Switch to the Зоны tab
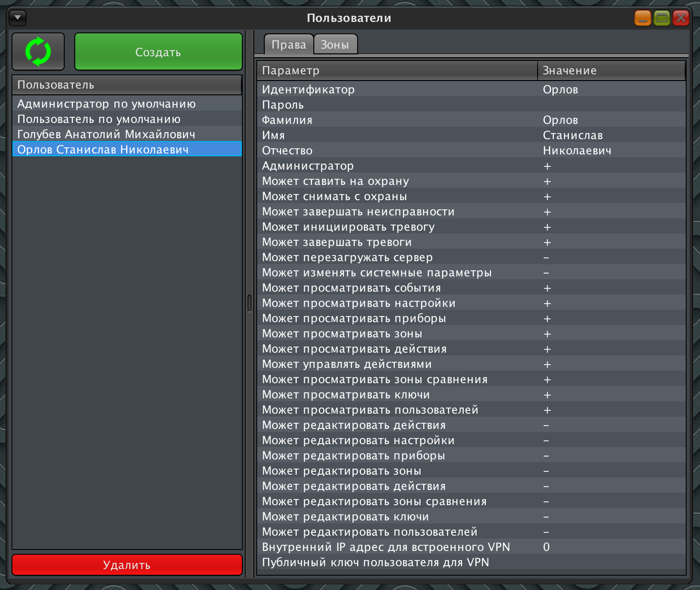The width and height of the screenshot is (700, 590). (x=335, y=45)
